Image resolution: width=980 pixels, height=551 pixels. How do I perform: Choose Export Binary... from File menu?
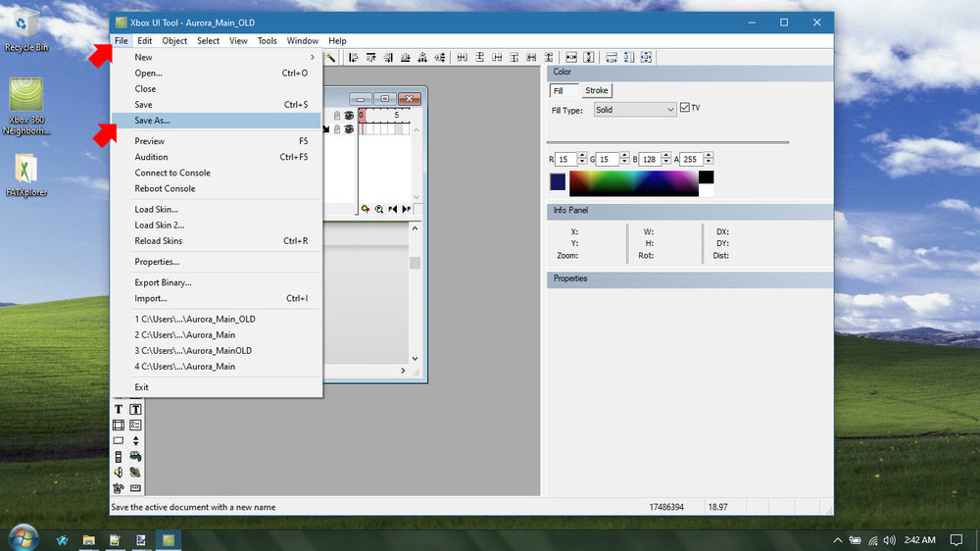coord(217,282)
